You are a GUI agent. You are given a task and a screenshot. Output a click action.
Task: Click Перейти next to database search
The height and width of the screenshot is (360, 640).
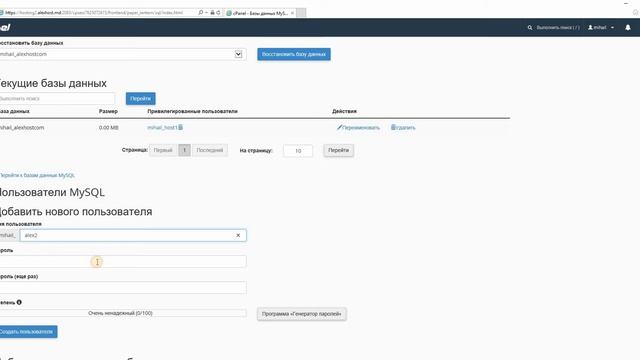tap(140, 98)
